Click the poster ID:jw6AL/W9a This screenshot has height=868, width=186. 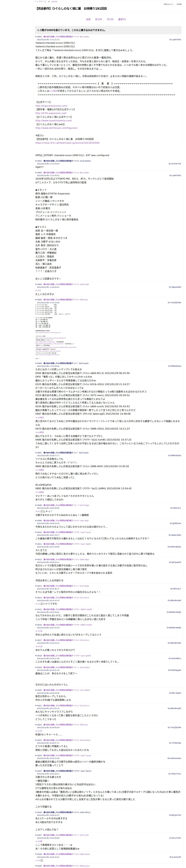(175, 535)
